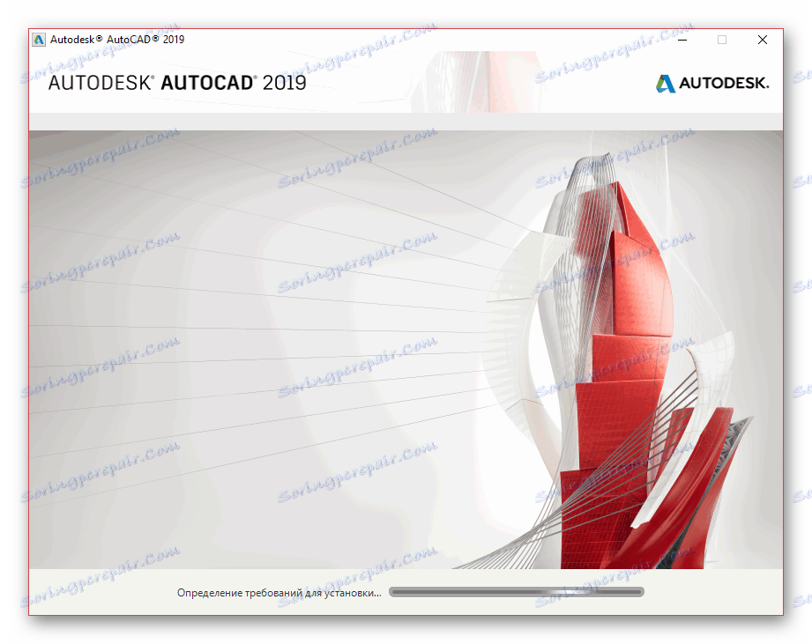Minimize the AutoCAD 2019 installer window
The width and height of the screenshot is (812, 644).
682,40
